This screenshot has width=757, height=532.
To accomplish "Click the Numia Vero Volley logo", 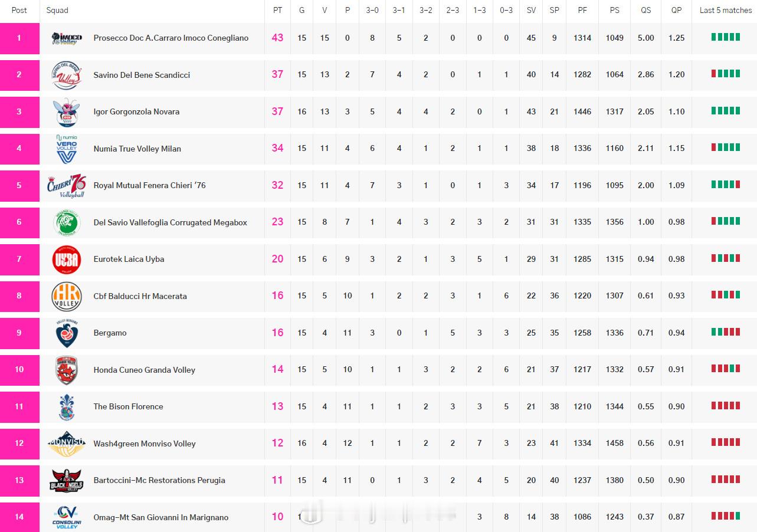I will point(67,149).
